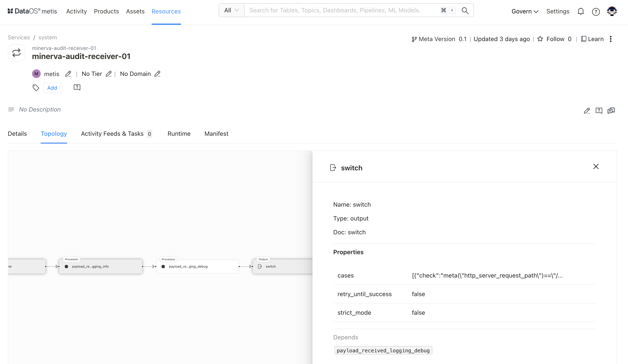Click the search magnifier icon
The image size is (628, 364).
click(x=465, y=10)
